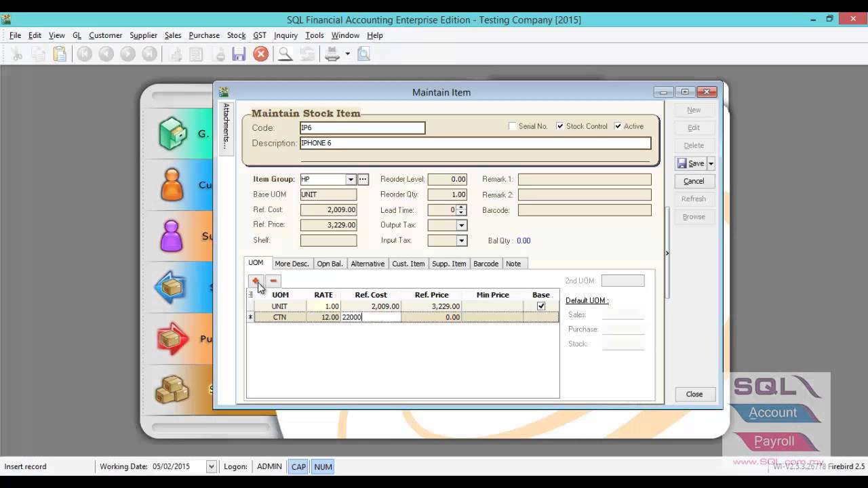Remove UOM row with minus icon

click(273, 281)
